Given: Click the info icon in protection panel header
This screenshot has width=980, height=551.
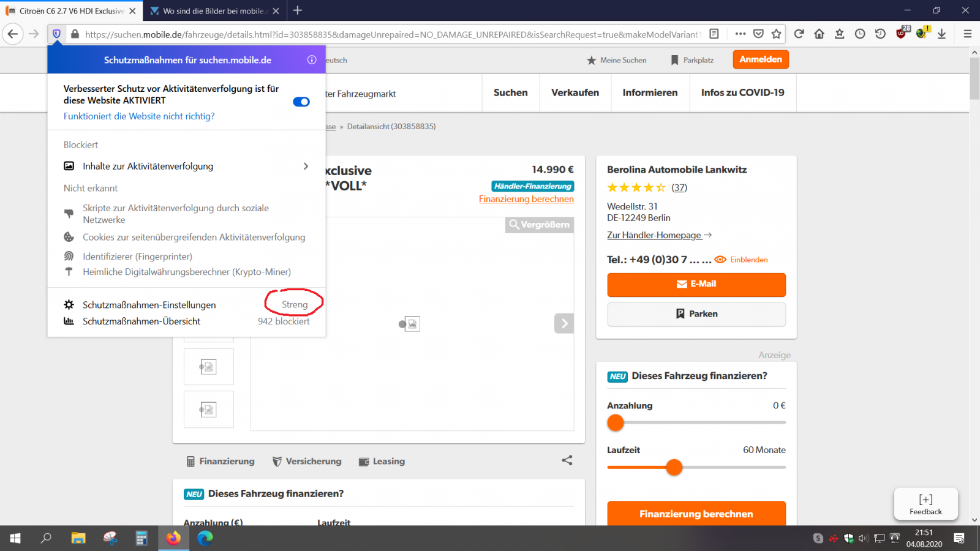Looking at the screenshot, I should 312,60.
